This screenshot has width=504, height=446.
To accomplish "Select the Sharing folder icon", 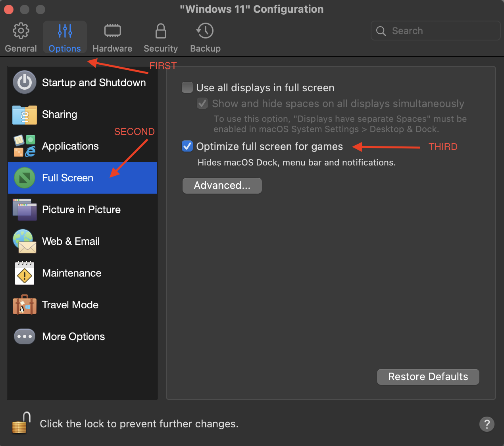I will [25, 115].
